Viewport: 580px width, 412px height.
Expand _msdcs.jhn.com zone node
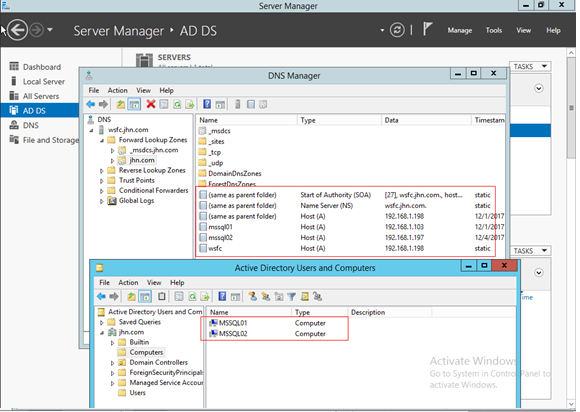click(112, 151)
